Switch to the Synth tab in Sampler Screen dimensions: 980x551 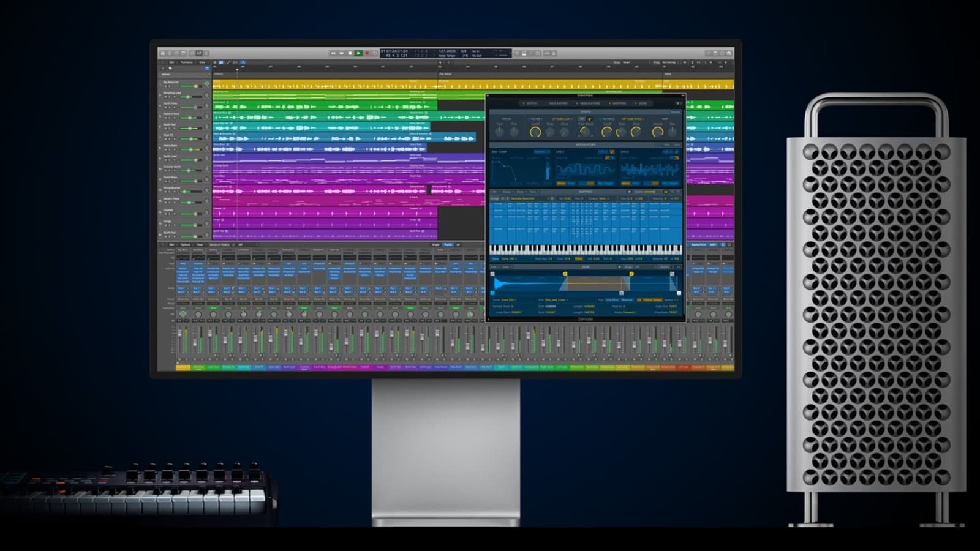[530, 103]
